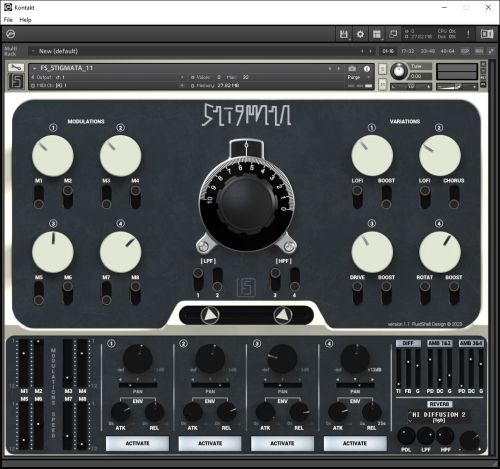500x469 pixels.
Task: Click the large central numbered dial
Action: [247, 204]
